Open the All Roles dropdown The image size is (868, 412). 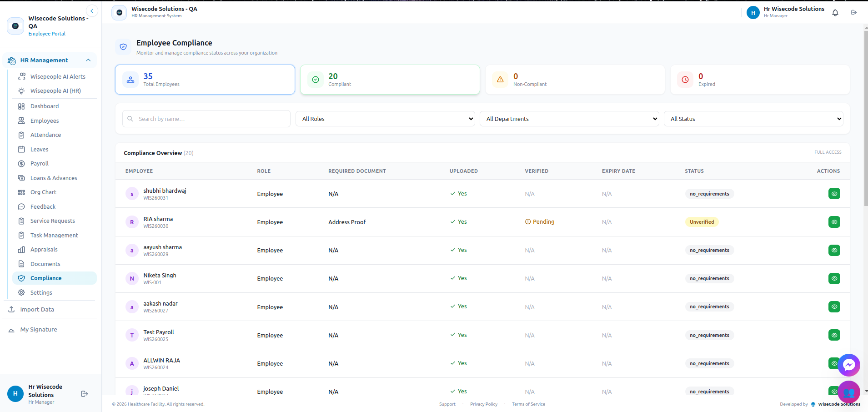coord(385,119)
